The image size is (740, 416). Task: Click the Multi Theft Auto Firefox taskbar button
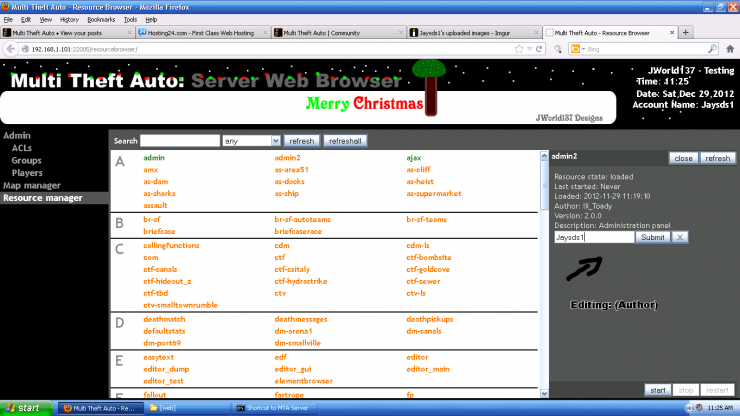(x=101, y=408)
